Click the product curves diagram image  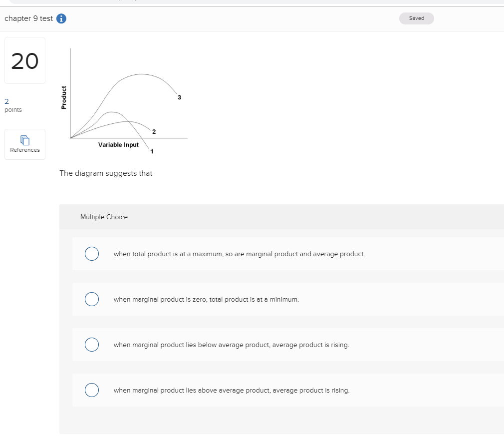[124, 101]
